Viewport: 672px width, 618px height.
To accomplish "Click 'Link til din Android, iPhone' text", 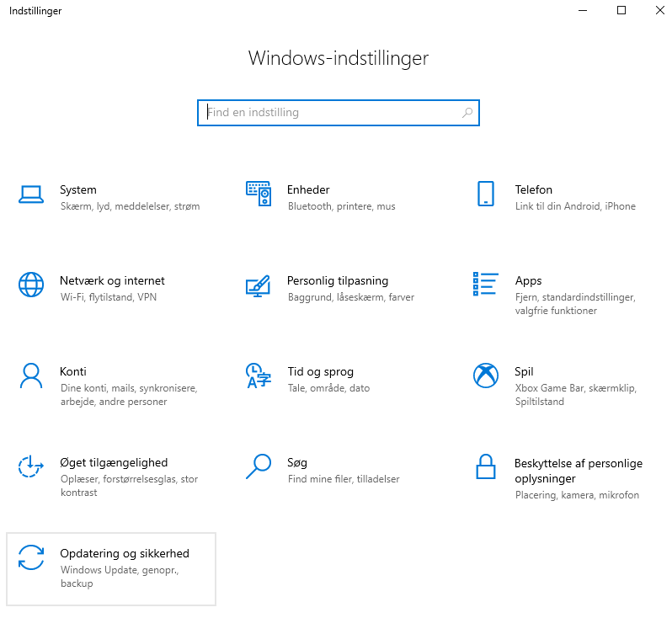I will pyautogui.click(x=575, y=206).
